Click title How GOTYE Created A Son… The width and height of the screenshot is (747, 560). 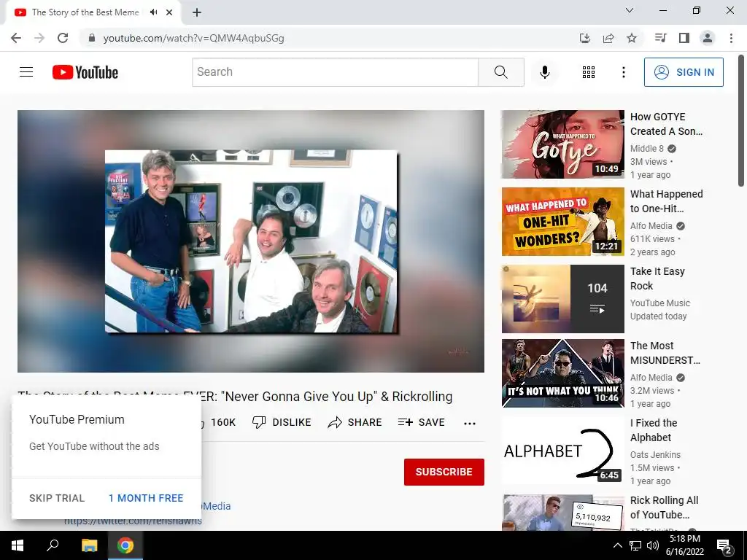[667, 124]
